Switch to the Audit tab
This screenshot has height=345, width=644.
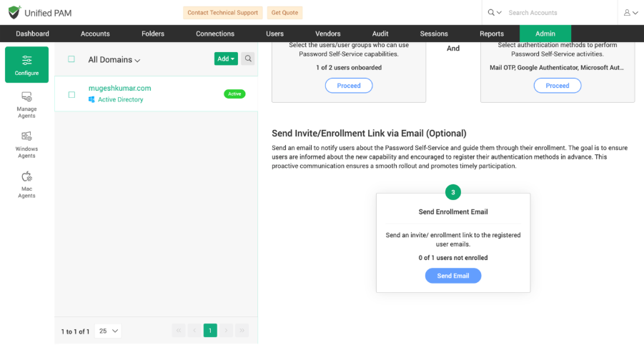(380, 34)
